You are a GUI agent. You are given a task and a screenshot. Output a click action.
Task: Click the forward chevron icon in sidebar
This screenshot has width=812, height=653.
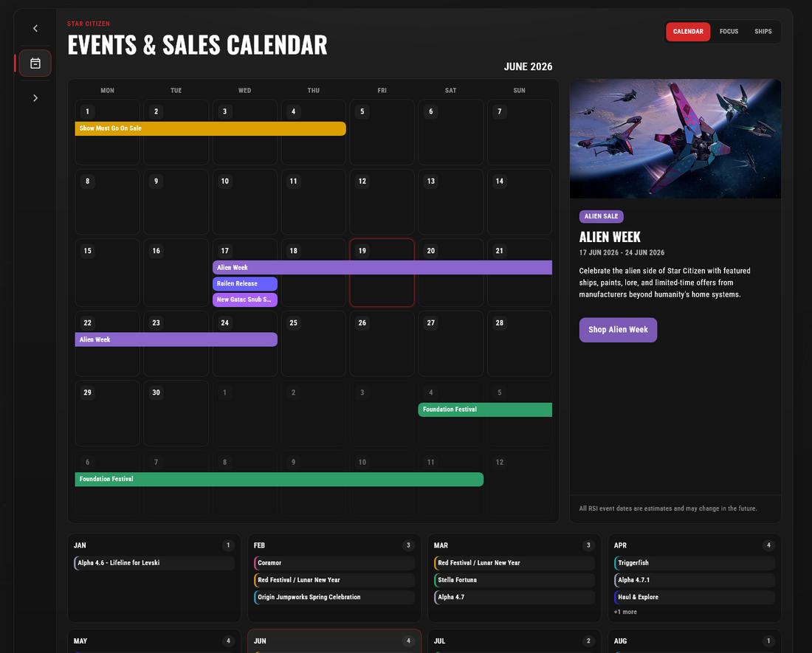[x=35, y=98]
